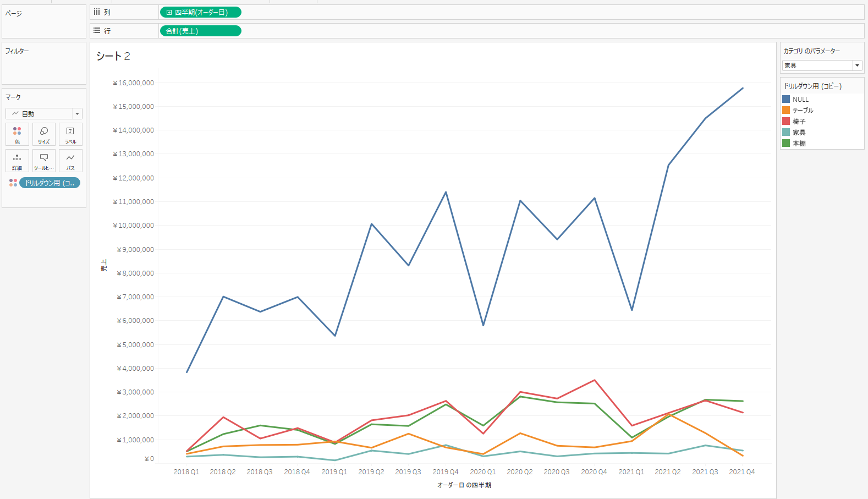Click the パス (Path) marks button
The image size is (868, 499).
70,161
